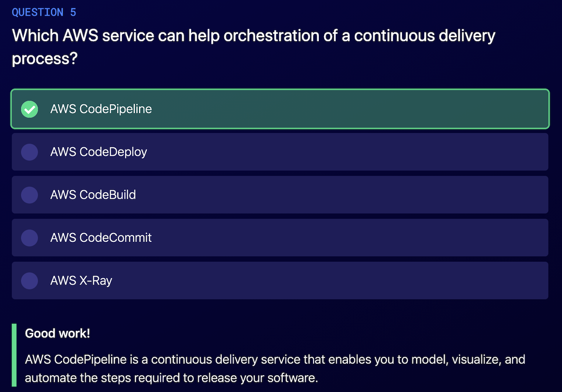Select the "AWS X-Ray" option text
This screenshot has height=392, width=562.
(81, 280)
